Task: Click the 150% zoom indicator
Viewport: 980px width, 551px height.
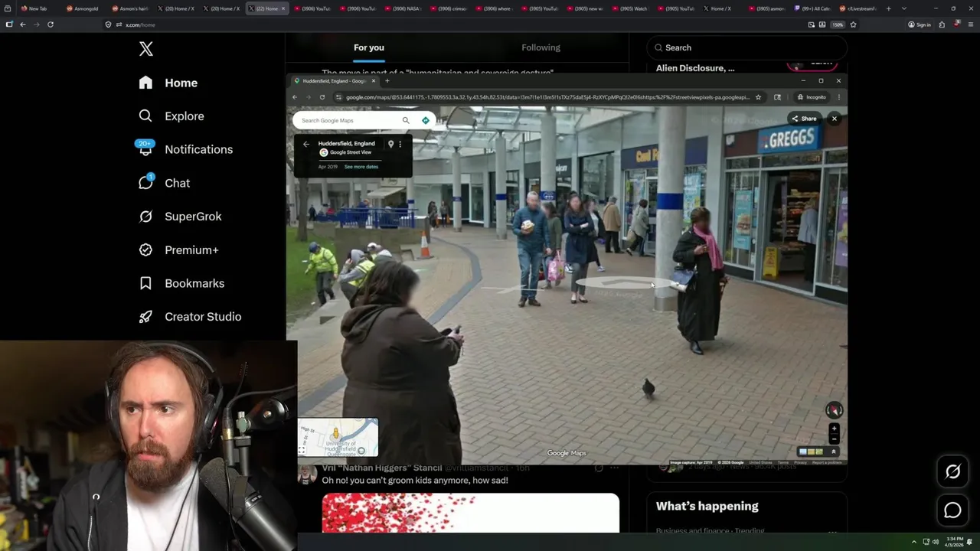Action: pos(838,24)
